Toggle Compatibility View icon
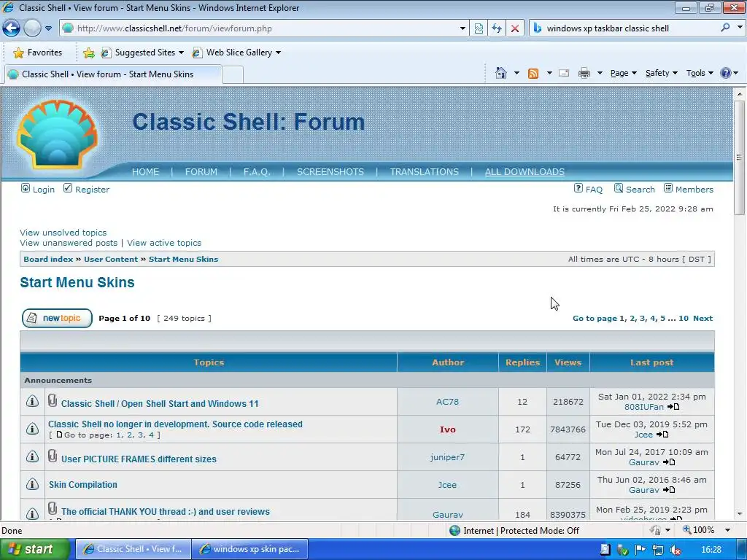This screenshot has width=747, height=560. pos(479,28)
